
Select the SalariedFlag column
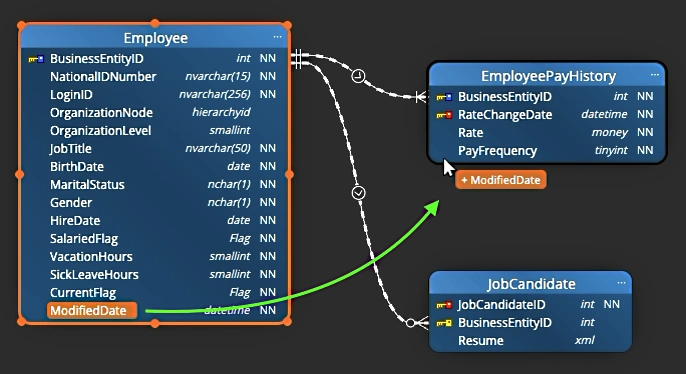pos(84,238)
